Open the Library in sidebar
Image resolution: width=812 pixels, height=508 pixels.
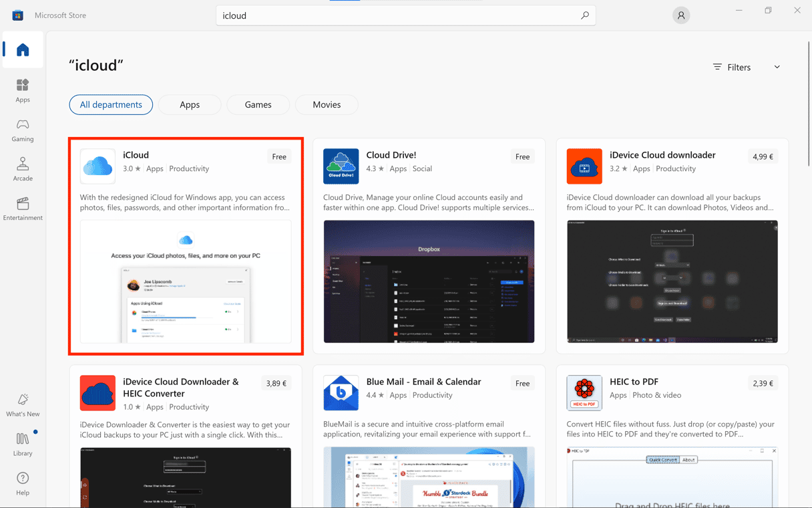[x=23, y=444]
